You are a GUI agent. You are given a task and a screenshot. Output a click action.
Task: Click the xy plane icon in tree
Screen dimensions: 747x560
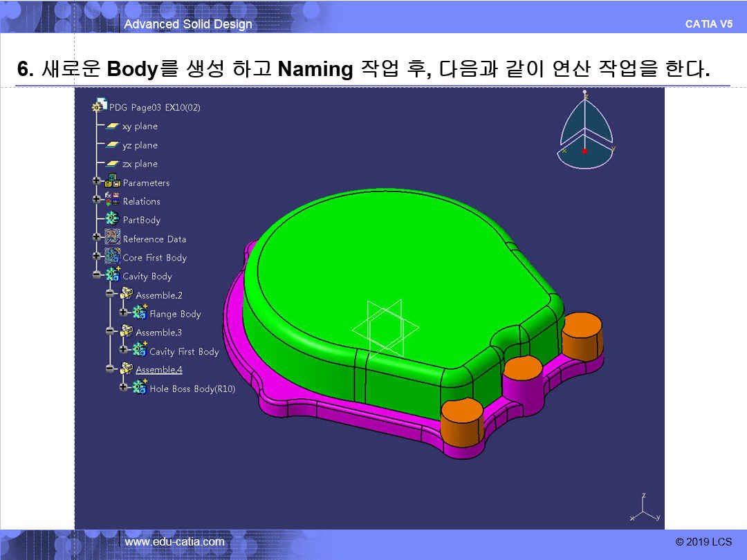(112, 127)
